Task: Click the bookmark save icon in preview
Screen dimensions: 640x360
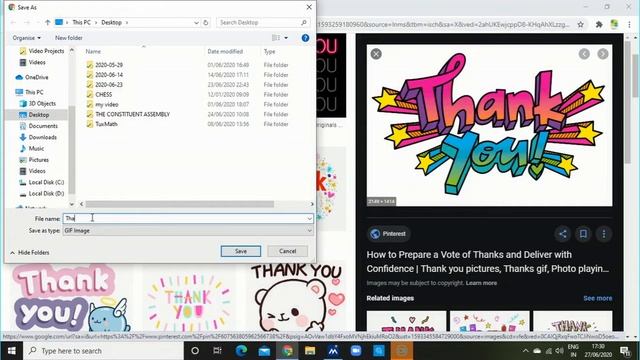Action: tap(583, 234)
